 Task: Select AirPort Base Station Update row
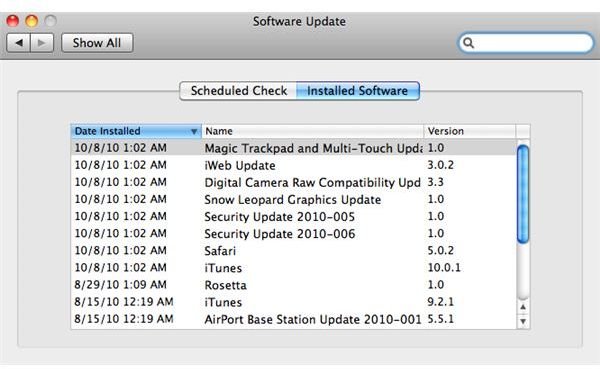293,319
